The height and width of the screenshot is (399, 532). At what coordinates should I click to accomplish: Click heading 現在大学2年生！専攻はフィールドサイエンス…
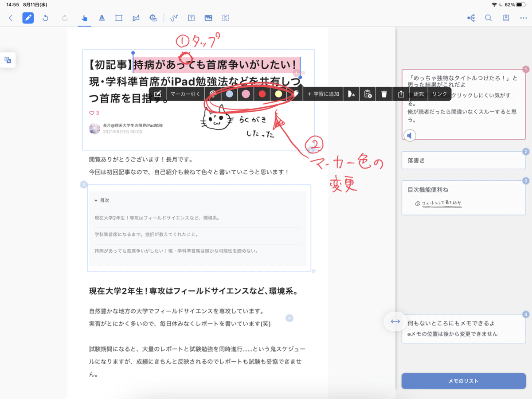click(193, 291)
